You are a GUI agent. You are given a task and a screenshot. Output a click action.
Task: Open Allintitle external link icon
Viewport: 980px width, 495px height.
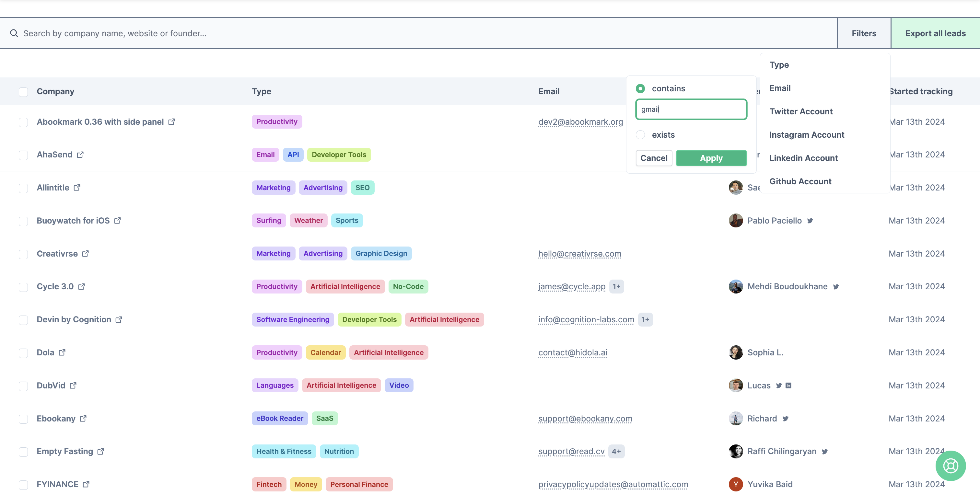(77, 188)
